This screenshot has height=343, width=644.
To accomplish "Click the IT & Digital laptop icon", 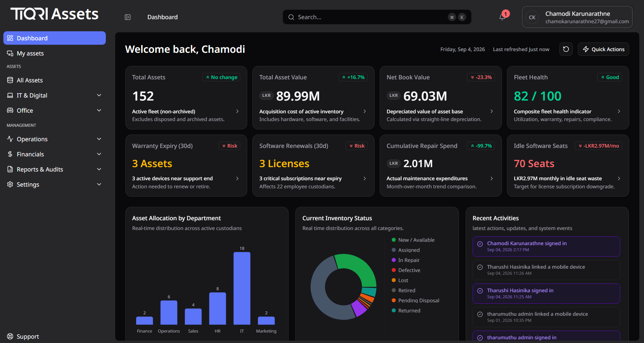I will [x=10, y=95].
